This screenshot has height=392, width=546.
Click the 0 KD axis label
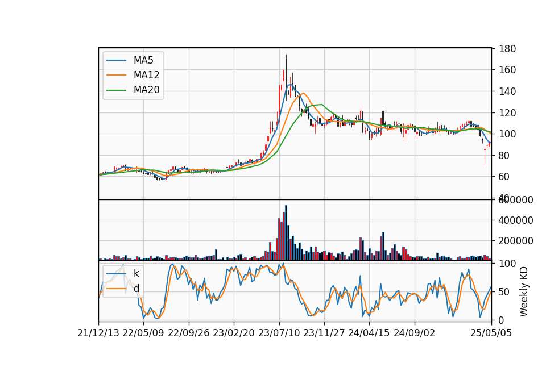click(x=502, y=320)
